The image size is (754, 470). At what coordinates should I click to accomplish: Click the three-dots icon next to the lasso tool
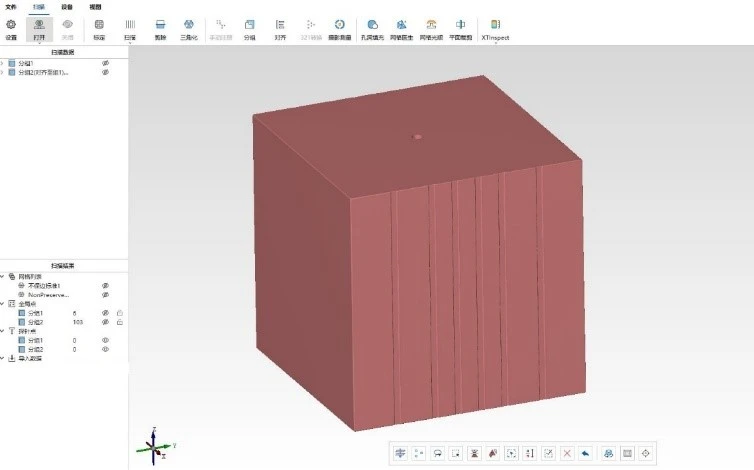419,453
